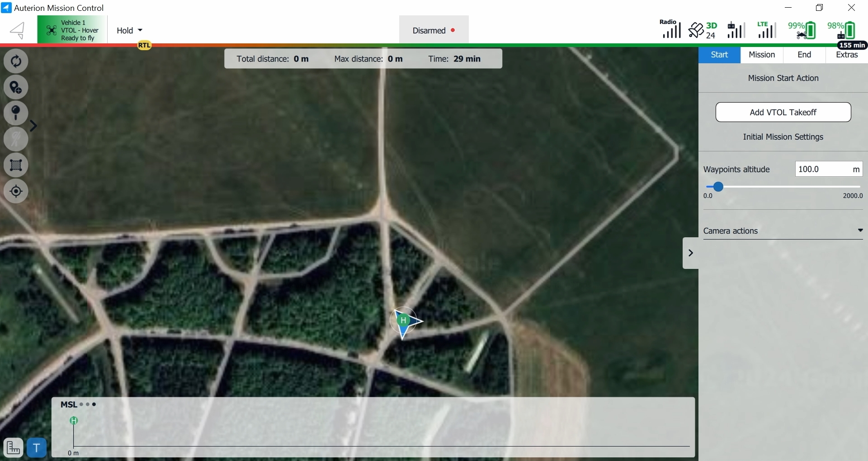868x461 pixels.
Task: Select the survey polygon pattern tool
Action: (16, 165)
